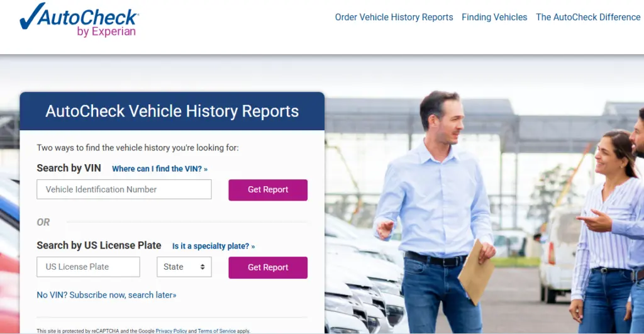Open the Order Vehicle History Reports menu
644x334 pixels.
pyautogui.click(x=394, y=17)
